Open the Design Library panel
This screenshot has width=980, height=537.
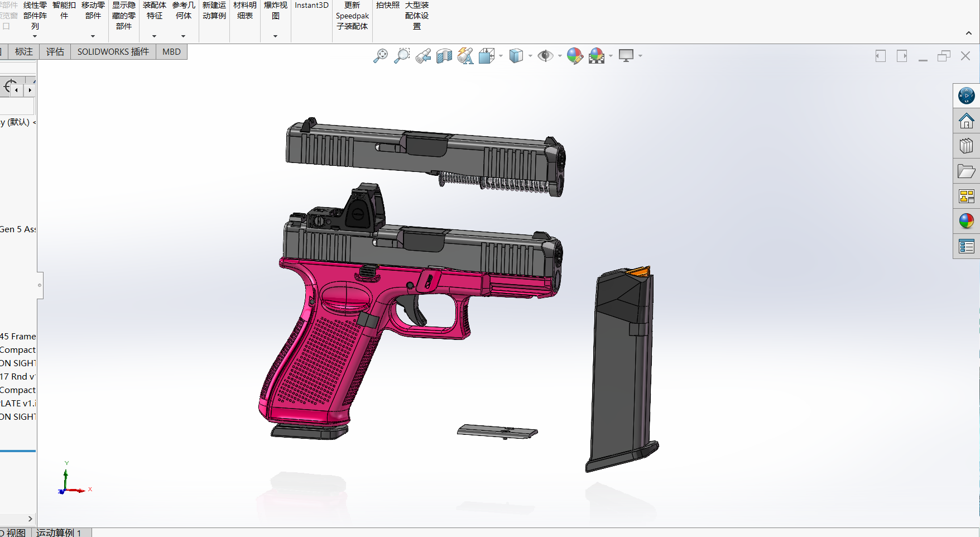[x=967, y=146]
